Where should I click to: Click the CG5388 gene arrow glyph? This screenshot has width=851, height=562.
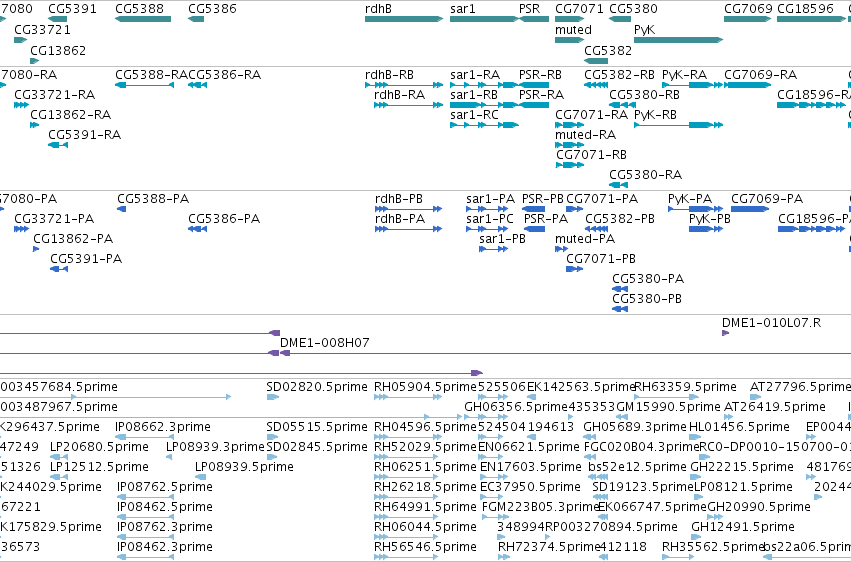143,19
